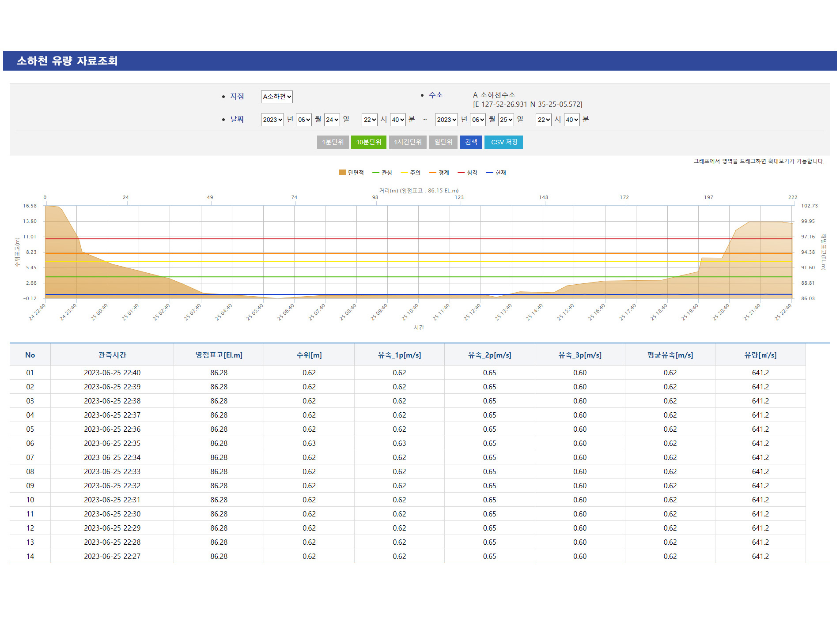The width and height of the screenshot is (840, 618).
Task: Click the 유속_3p[m/s] column header
Action: [580, 355]
